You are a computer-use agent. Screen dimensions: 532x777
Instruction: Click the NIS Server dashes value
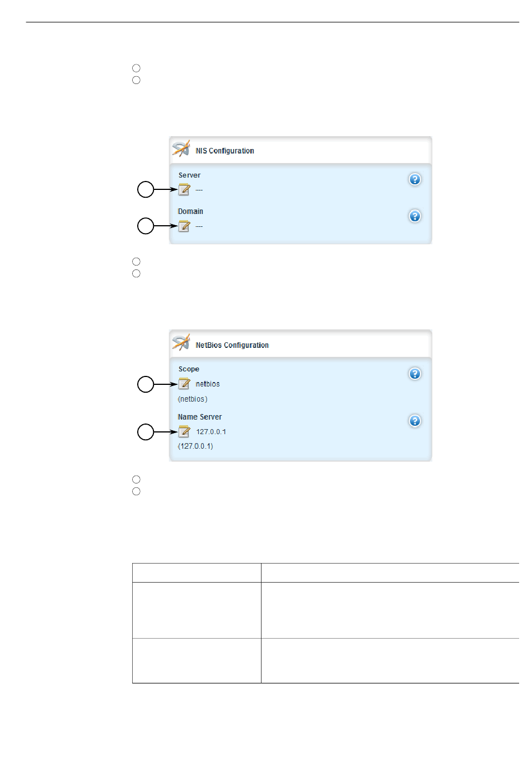pos(199,190)
